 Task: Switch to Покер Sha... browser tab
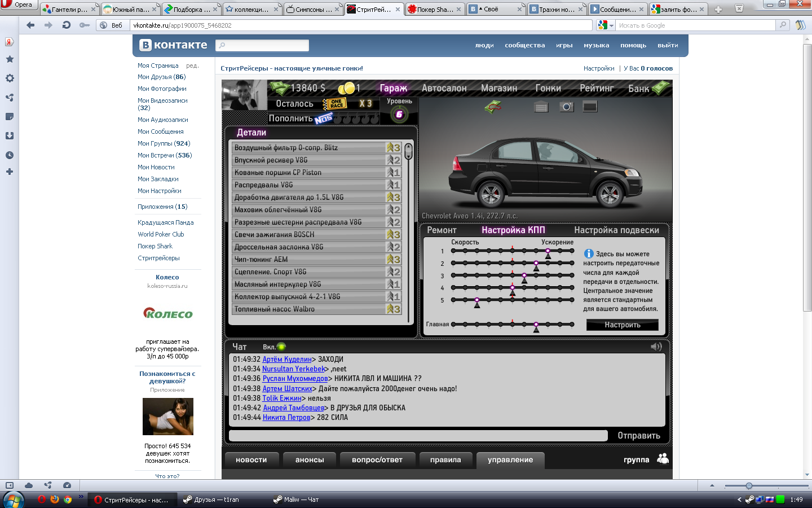click(434, 9)
